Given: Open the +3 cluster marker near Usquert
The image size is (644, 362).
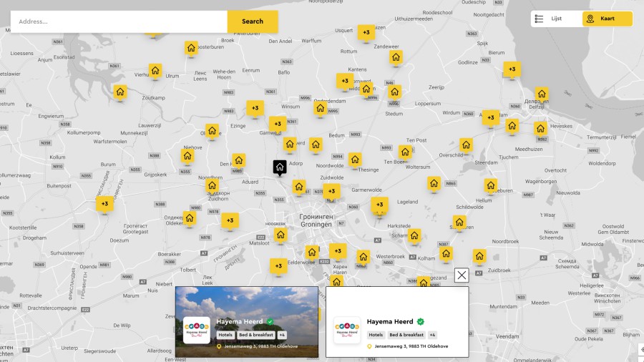Looking at the screenshot, I should (x=366, y=32).
